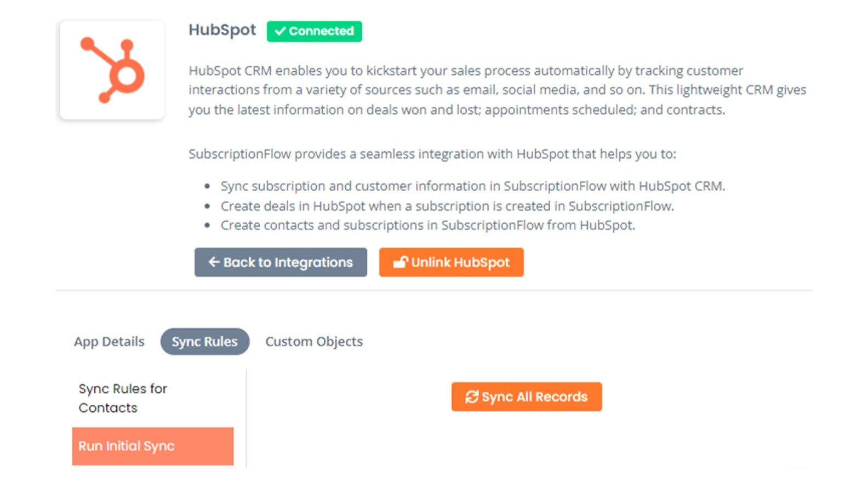This screenshot has width=868, height=488.
Task: Click the sync arrows icon before 'Sync All Records'
Action: pyautogui.click(x=472, y=397)
